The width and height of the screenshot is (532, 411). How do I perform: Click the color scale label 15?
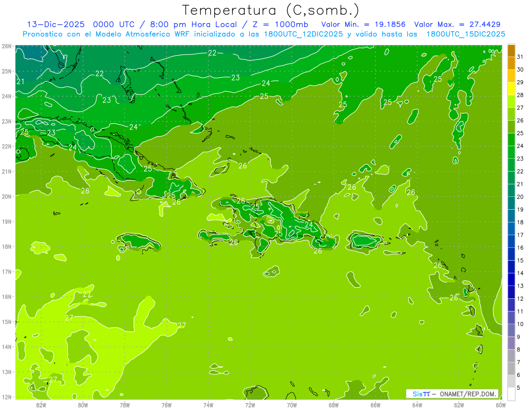520,260
